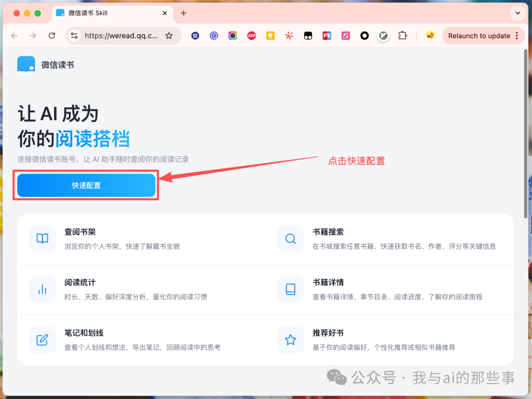Image resolution: width=532 pixels, height=399 pixels.
Task: Click the description starting 查看个人划线和想法
Action: (x=142, y=347)
